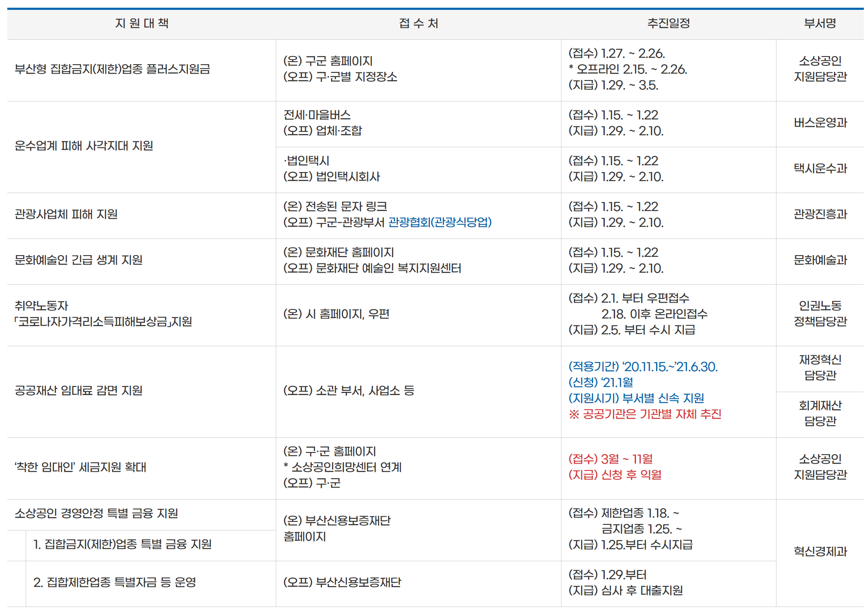Click the 부서명 column header

coord(820,24)
